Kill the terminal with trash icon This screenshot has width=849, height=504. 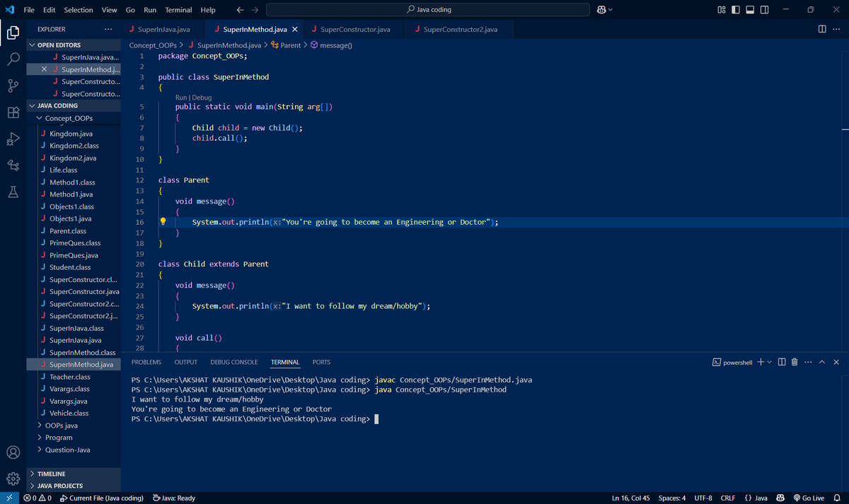(x=795, y=362)
